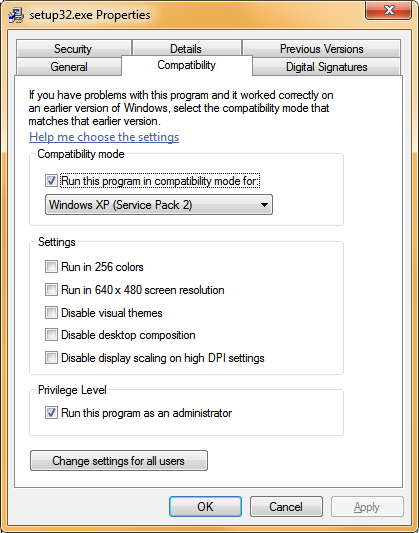Open the Details tab

click(186, 49)
